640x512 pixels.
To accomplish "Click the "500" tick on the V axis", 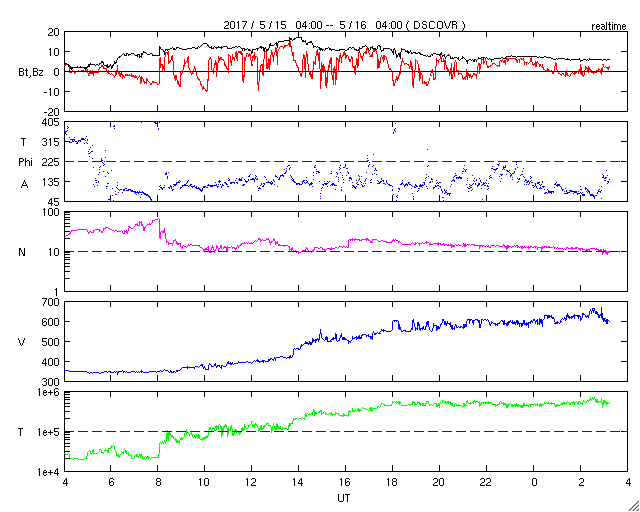I will pyautogui.click(x=52, y=342).
